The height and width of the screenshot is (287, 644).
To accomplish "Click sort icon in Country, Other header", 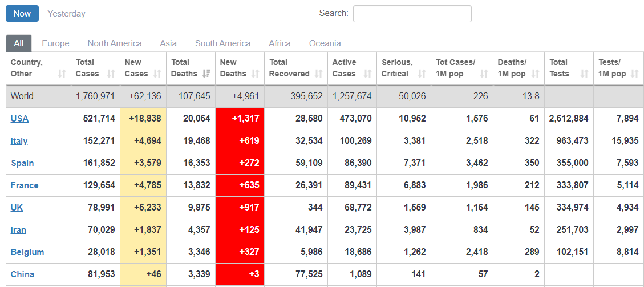I will tap(62, 74).
